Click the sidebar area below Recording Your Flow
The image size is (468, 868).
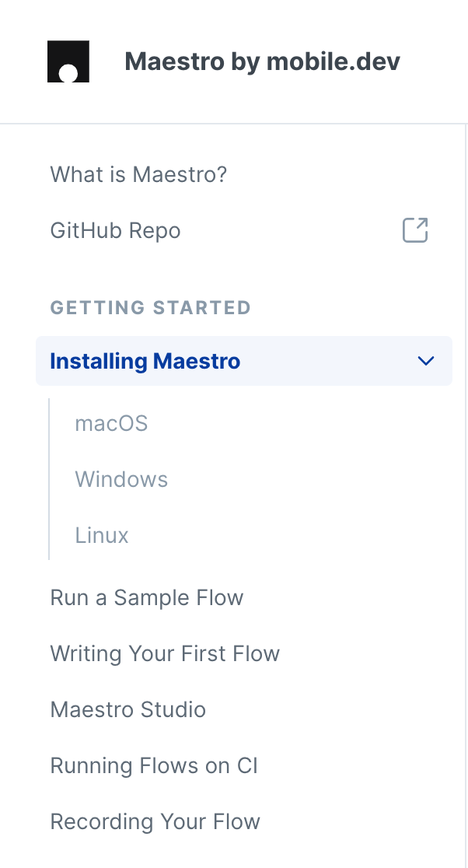pos(233,856)
